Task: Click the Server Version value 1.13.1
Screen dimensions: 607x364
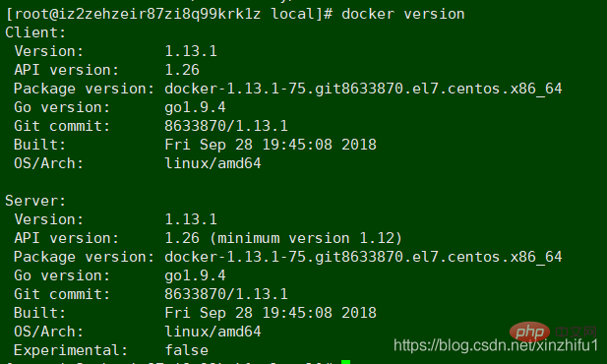Action: (x=191, y=219)
